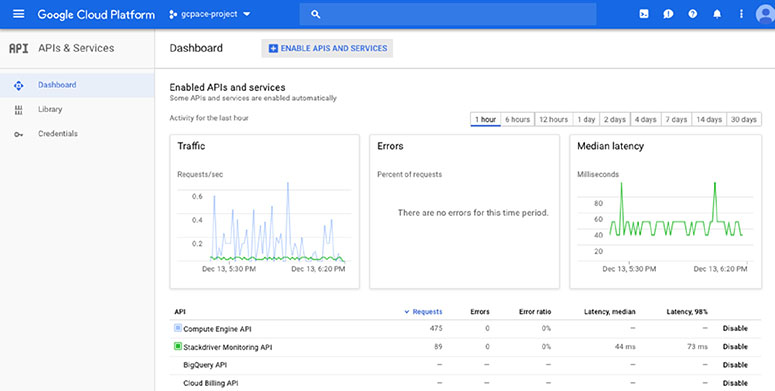This screenshot has height=391, width=775.
Task: Select the 4 days time range
Action: 646,120
